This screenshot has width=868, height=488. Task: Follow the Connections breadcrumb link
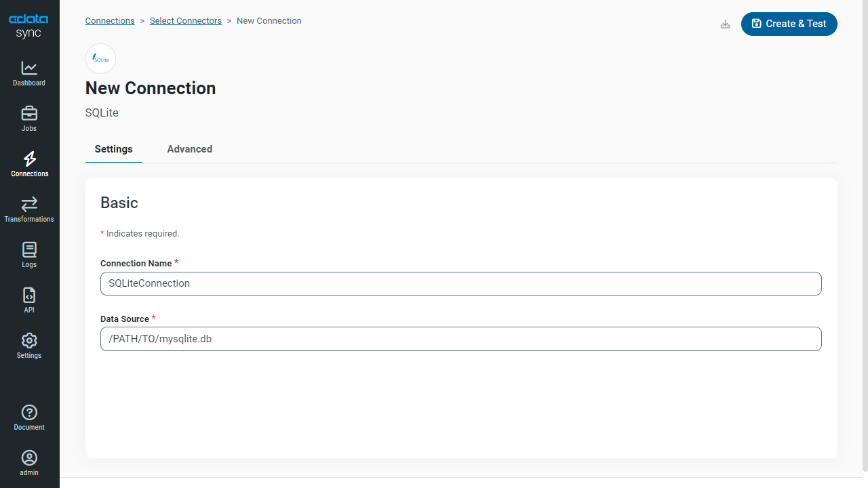(110, 21)
